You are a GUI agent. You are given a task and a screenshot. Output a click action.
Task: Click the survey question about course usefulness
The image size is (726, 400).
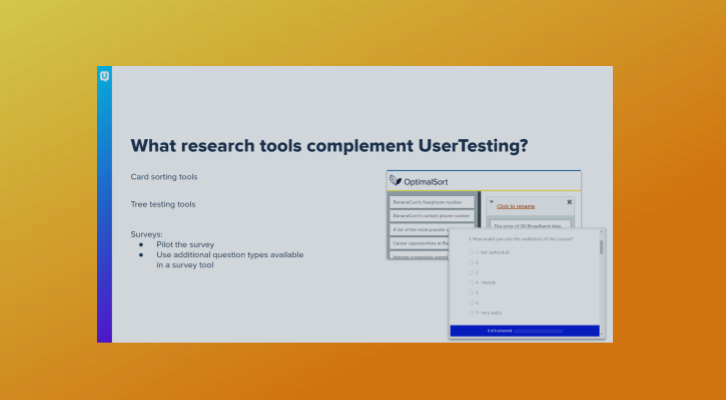pos(520,239)
